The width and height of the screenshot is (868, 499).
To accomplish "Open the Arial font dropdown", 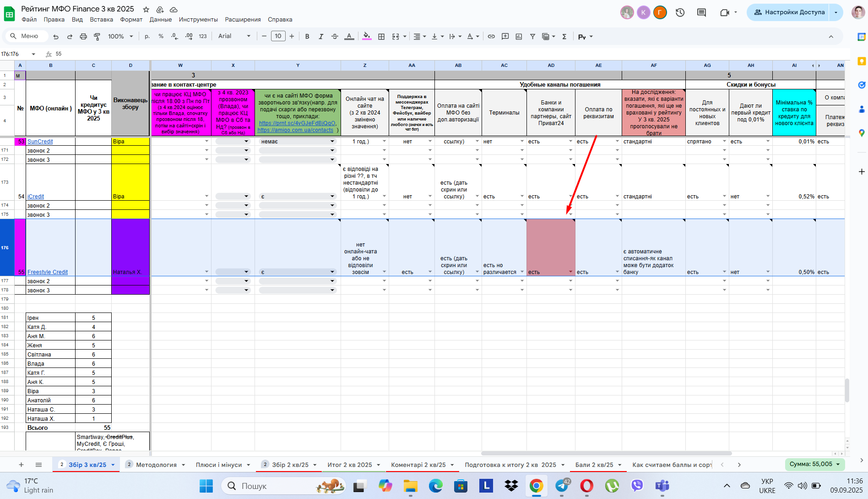I will point(234,36).
